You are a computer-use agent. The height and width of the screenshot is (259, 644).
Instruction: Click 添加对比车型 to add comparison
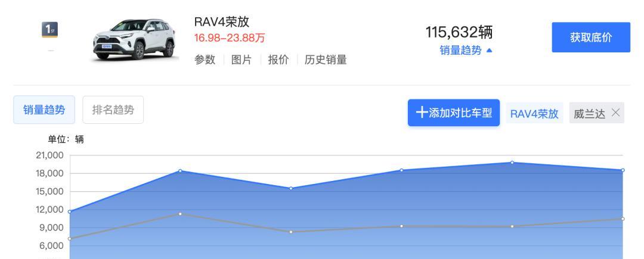point(454,113)
